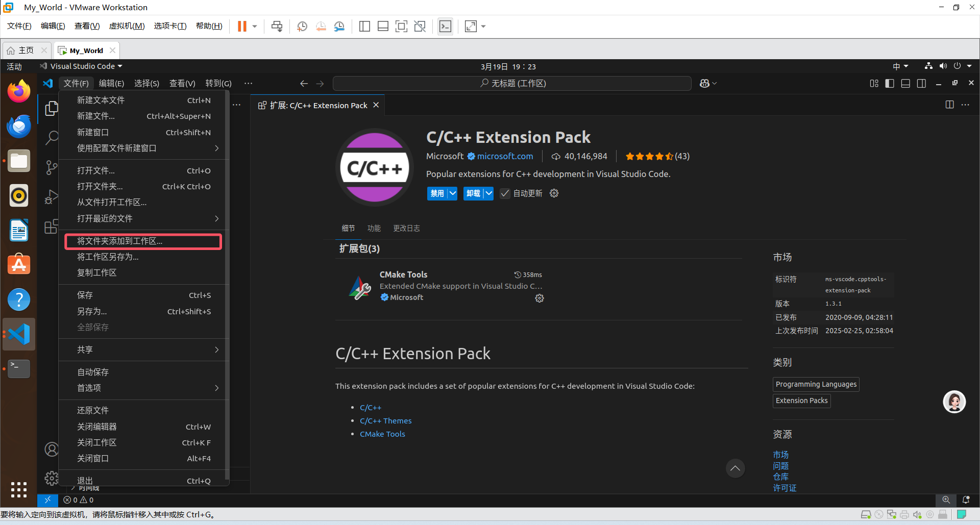
Task: Expand the 共享 submenu
Action: [143, 349]
